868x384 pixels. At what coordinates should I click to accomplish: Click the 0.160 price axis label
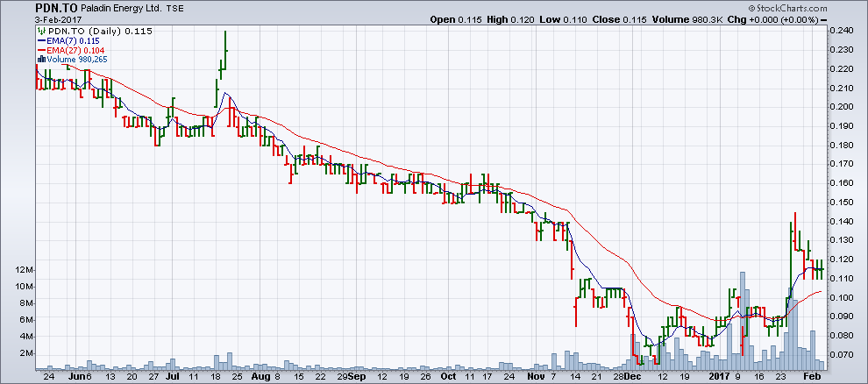[x=843, y=183]
